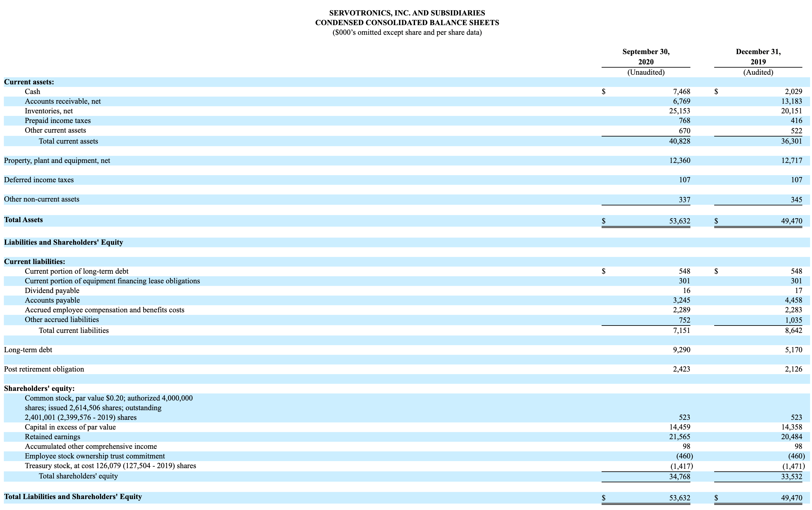Viewport: 812px width, 510px height.
Task: Select total current liabilities value 8,642
Action: [793, 331]
